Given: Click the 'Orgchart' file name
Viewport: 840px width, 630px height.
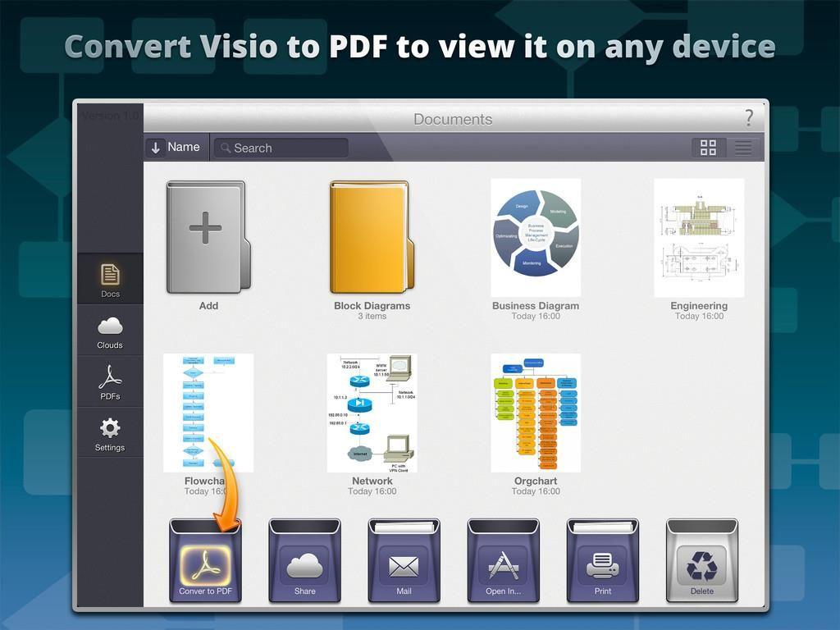Looking at the screenshot, I should coord(536,481).
